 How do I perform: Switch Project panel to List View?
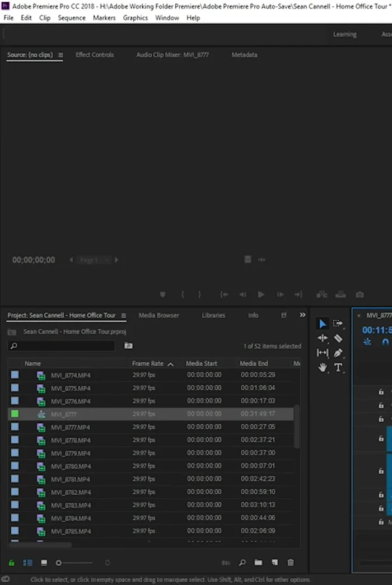tap(27, 563)
